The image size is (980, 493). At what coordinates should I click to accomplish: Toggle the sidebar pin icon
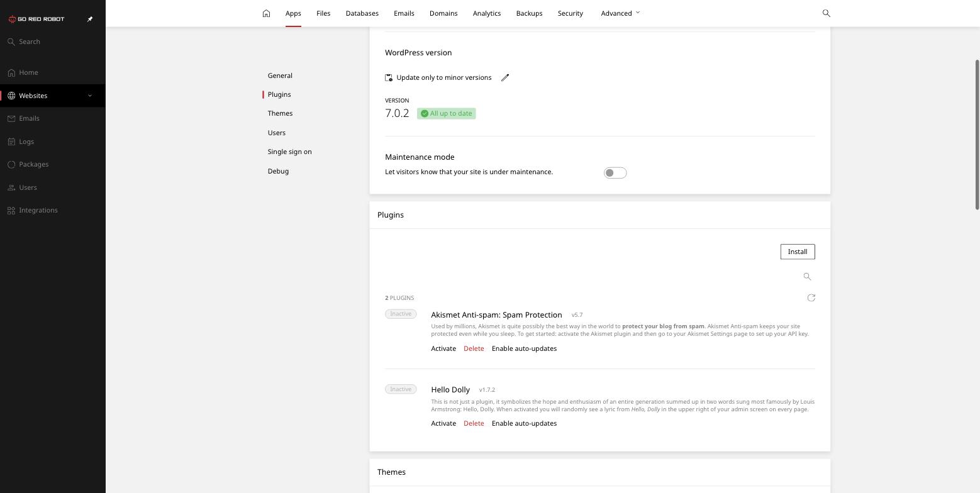pyautogui.click(x=90, y=19)
